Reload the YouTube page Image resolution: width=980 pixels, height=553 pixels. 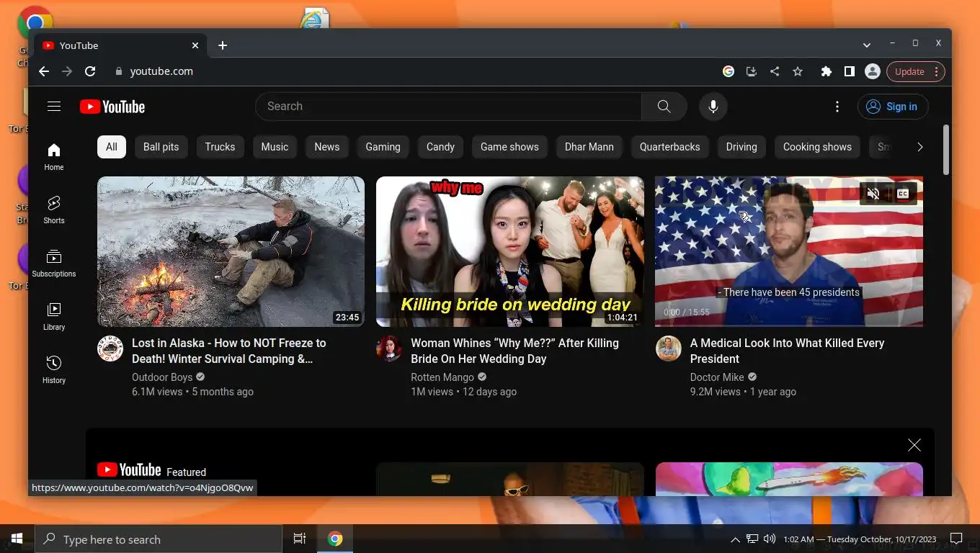[90, 71]
